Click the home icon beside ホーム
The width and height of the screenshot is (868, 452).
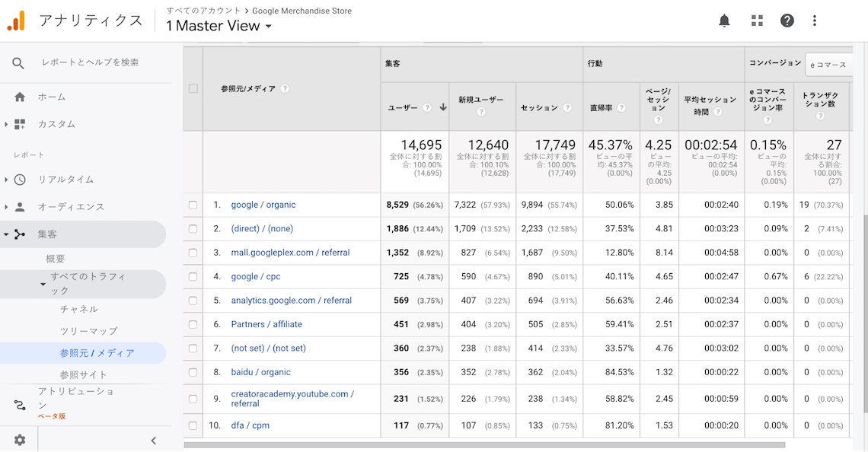coord(20,97)
